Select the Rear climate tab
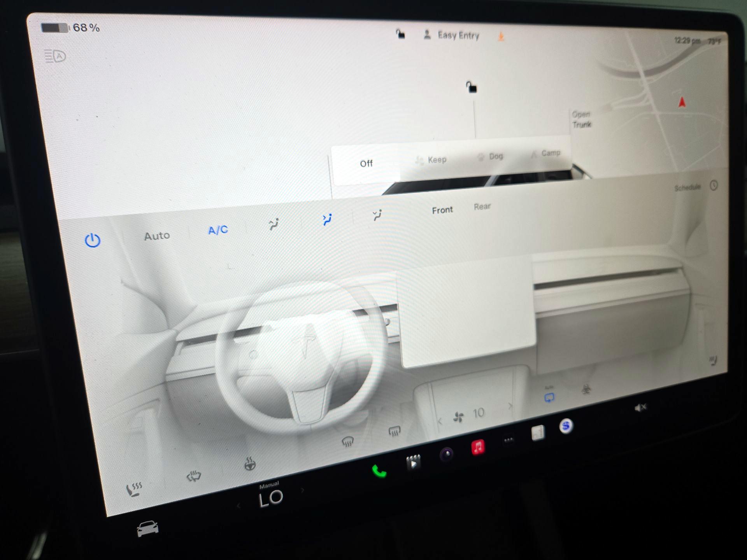 (482, 206)
